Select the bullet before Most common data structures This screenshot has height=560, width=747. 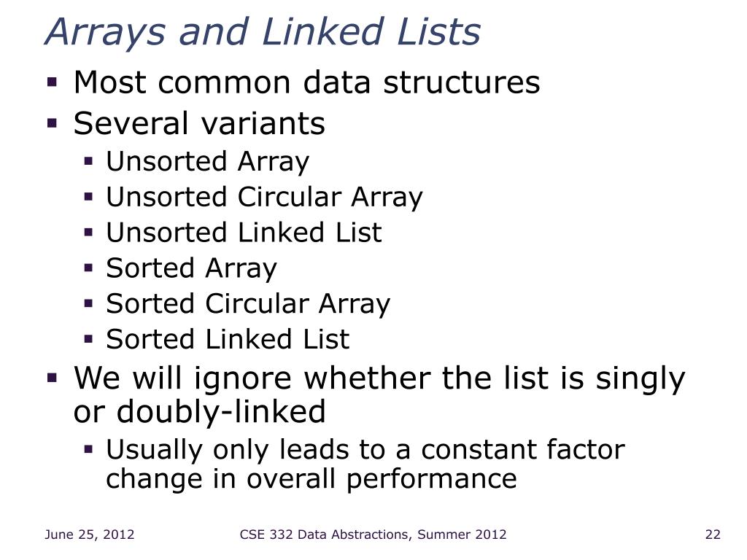coord(52,82)
